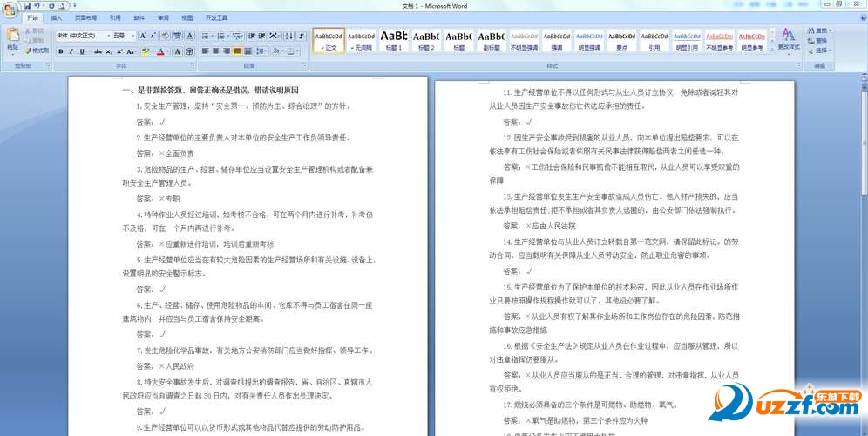The image size is (868, 436).
Task: Clear all formatting
Action: point(165,36)
